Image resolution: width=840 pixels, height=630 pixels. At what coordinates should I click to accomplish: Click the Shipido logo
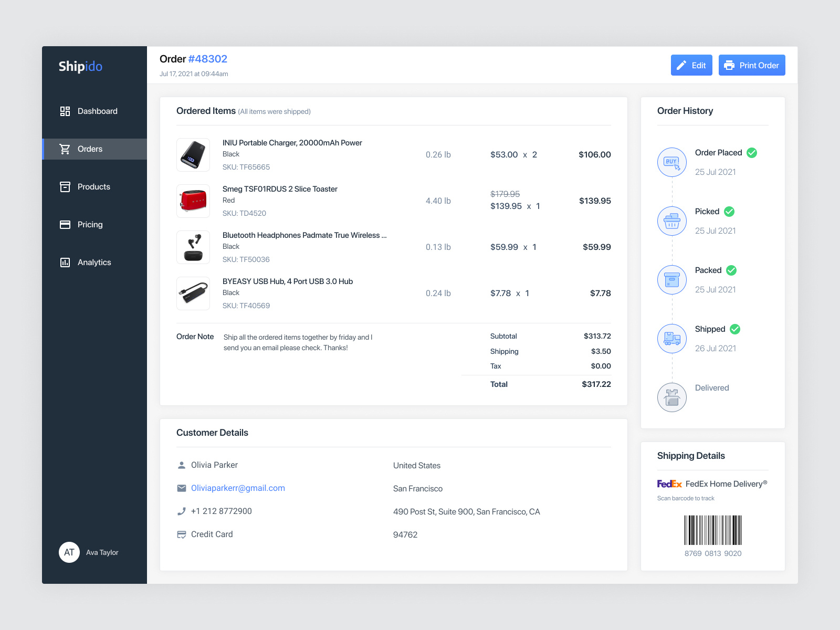tap(80, 67)
